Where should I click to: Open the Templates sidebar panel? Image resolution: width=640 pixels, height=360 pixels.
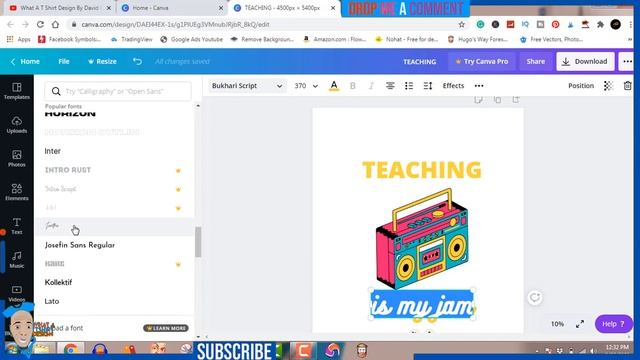point(17,91)
